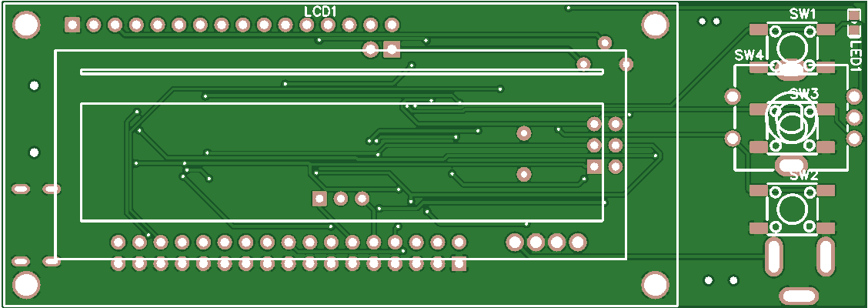Click square pad below the LCD1 header

(392, 50)
